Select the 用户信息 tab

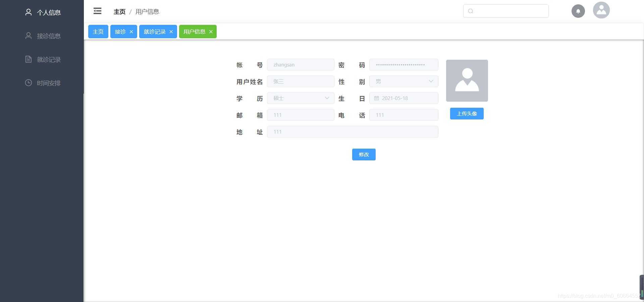194,32
